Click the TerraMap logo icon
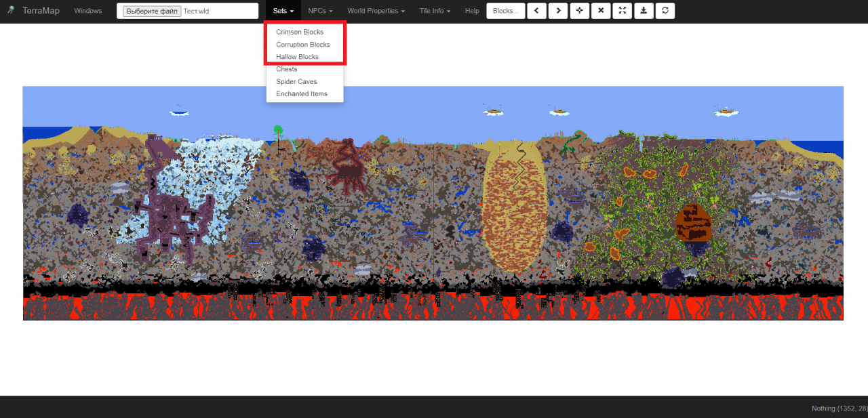This screenshot has width=868, height=418. coord(11,10)
